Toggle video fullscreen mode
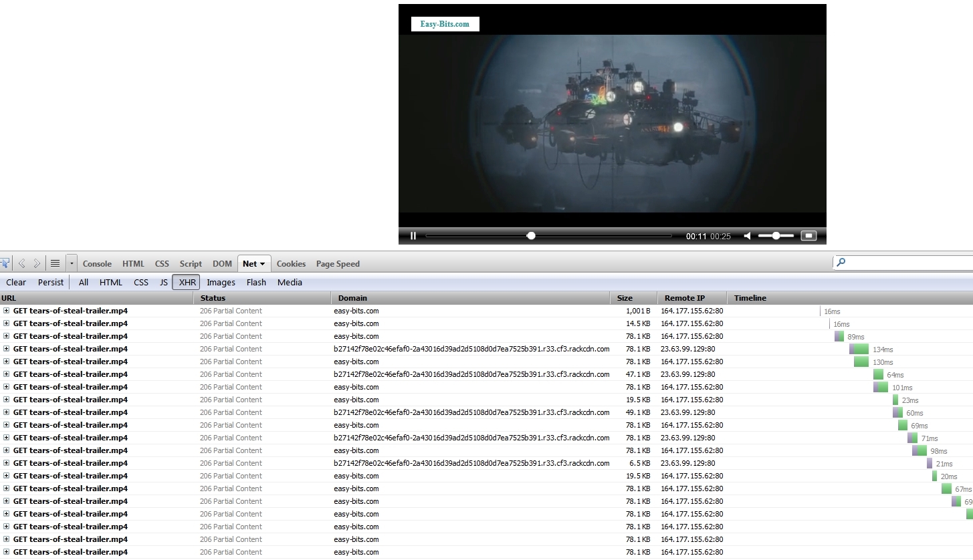Viewport: 973px width, 560px height. click(809, 236)
